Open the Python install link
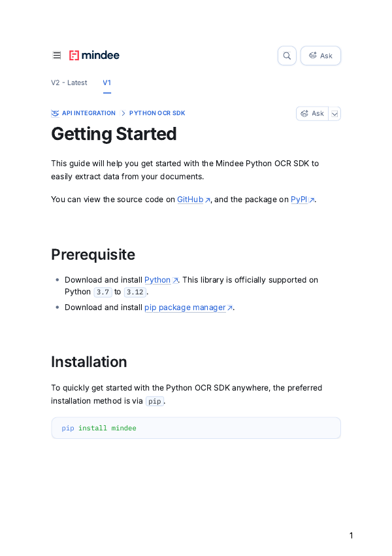The width and height of the screenshot is (392, 556). (x=157, y=279)
